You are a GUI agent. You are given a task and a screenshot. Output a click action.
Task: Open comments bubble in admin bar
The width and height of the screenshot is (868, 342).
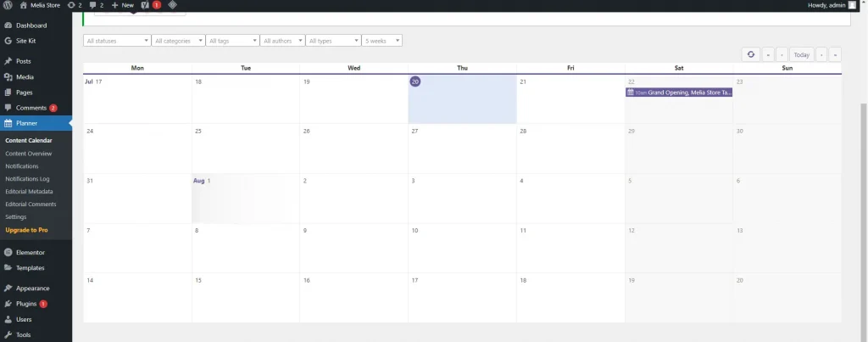pyautogui.click(x=97, y=5)
